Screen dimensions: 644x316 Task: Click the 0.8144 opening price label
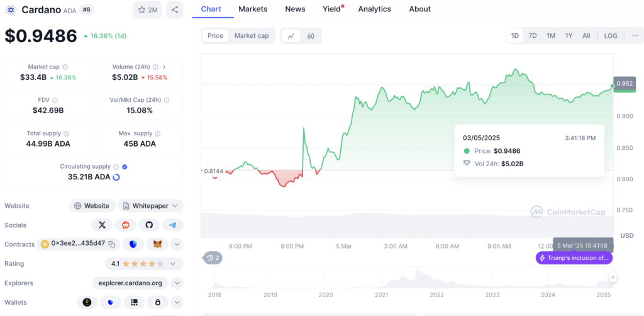[x=213, y=171]
